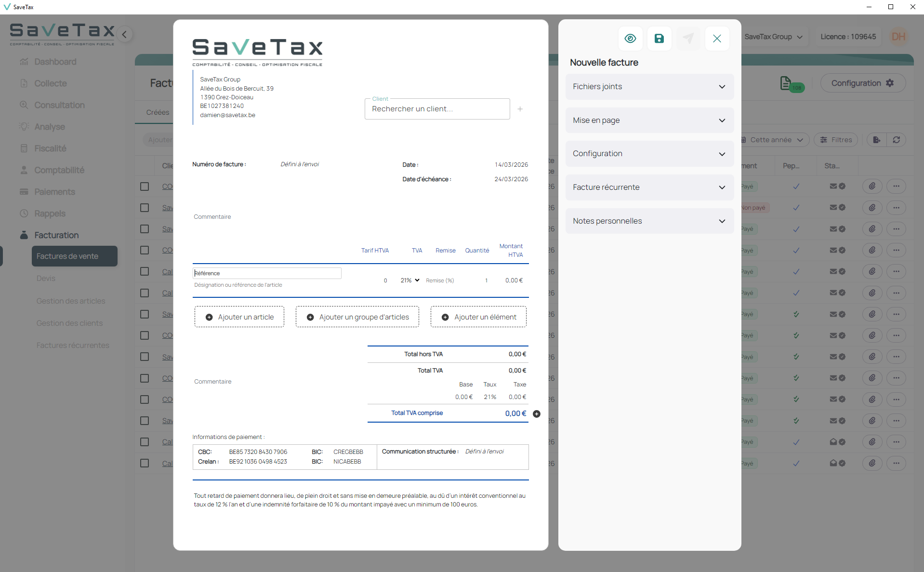
Task: Click the eye preview icon
Action: [x=630, y=39]
